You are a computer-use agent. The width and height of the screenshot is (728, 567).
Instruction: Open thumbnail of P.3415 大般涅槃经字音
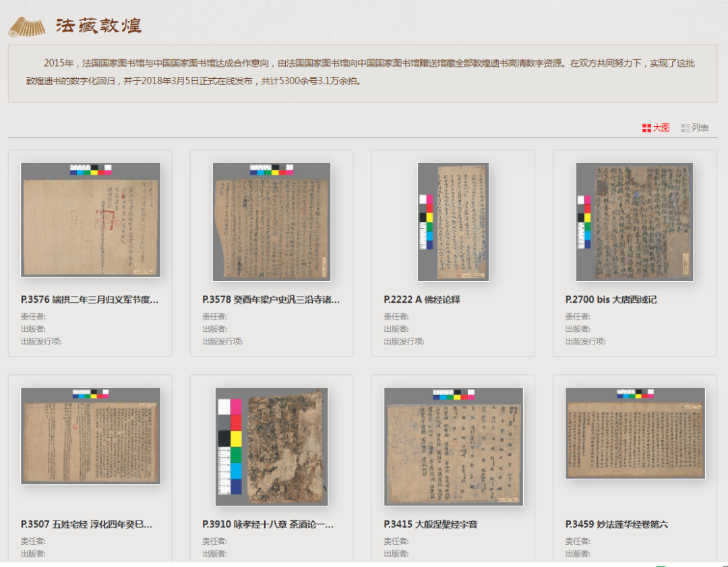coord(453,446)
